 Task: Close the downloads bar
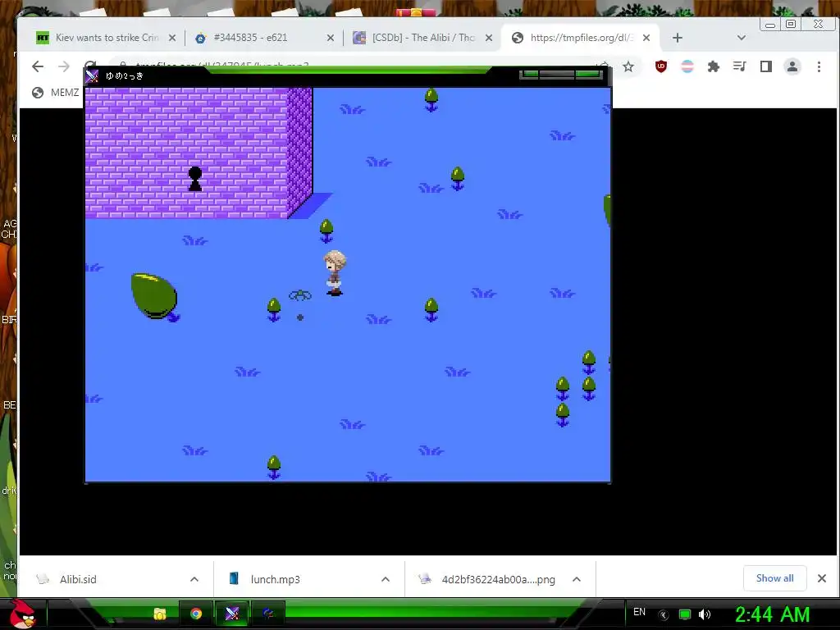(822, 578)
